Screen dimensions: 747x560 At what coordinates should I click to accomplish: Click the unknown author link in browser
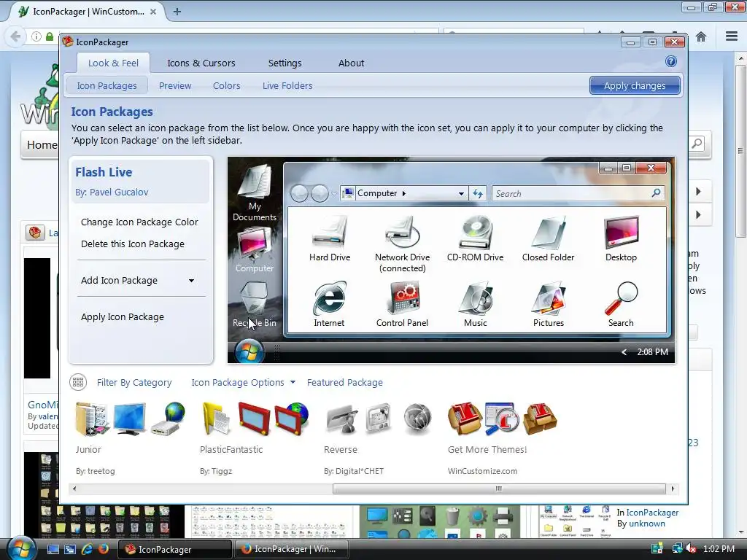pos(647,524)
